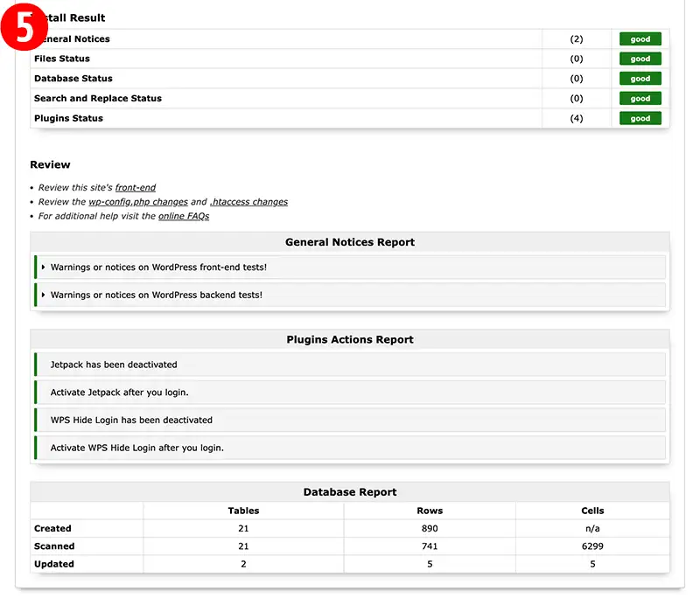Click the Files Status good badge

point(640,59)
